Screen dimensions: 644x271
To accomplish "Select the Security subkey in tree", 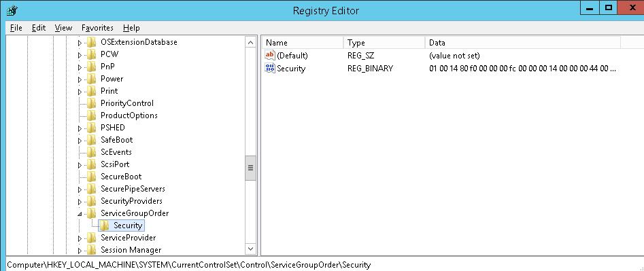I will tap(128, 225).
